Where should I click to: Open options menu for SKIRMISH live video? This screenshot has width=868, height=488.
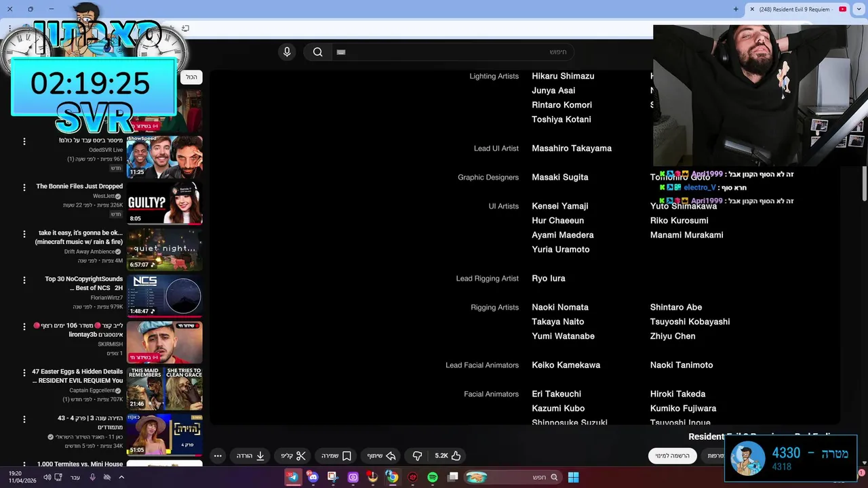tap(24, 327)
